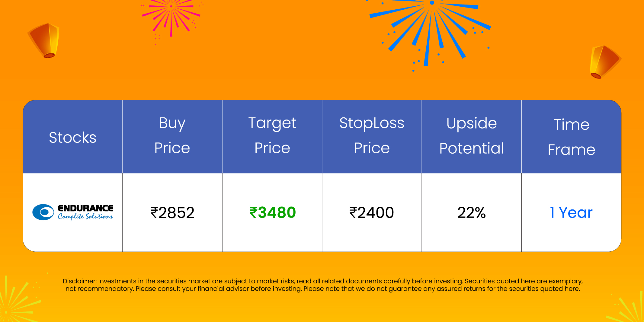Click the Endurance blue oval emblem
This screenshot has width=644, height=322.
pos(43,212)
